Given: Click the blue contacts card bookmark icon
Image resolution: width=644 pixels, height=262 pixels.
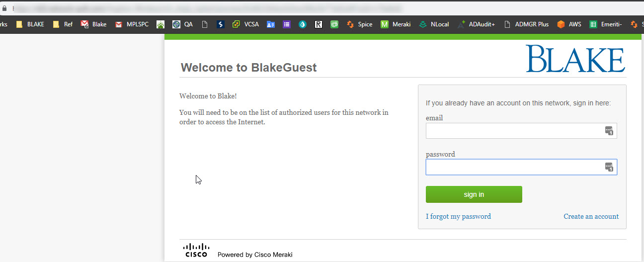Looking at the screenshot, I should (x=271, y=24).
